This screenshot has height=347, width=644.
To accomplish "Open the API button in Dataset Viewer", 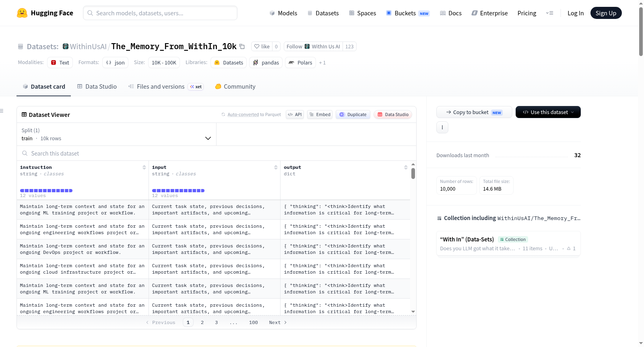I will [295, 114].
